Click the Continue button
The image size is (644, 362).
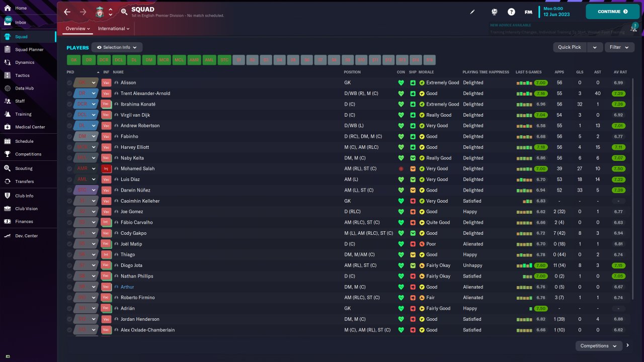point(613,12)
